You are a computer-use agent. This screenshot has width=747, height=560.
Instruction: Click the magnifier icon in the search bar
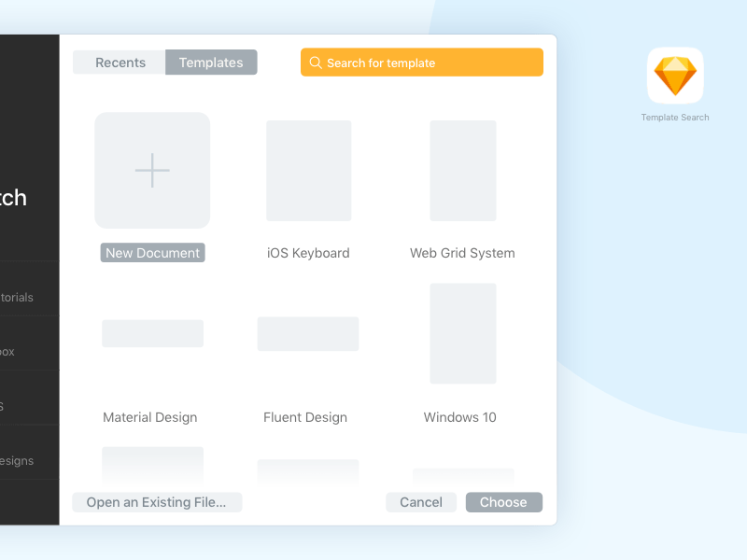click(x=315, y=63)
